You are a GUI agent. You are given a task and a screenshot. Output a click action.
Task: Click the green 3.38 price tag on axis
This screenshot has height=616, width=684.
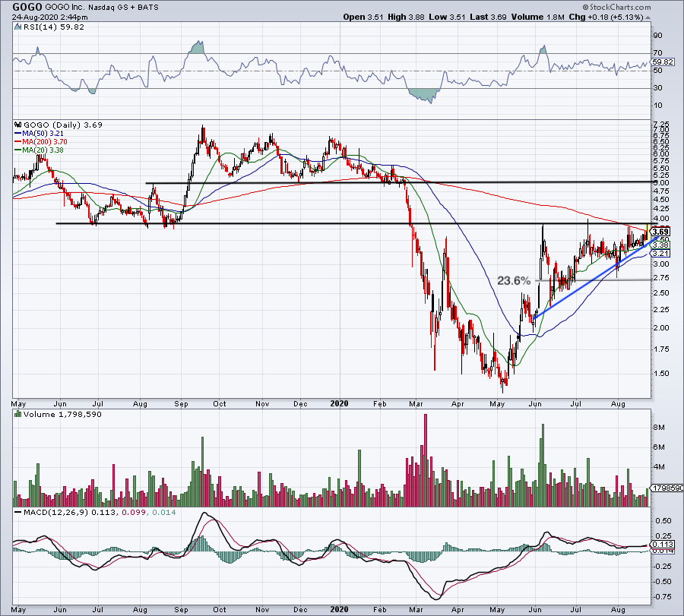(x=660, y=245)
